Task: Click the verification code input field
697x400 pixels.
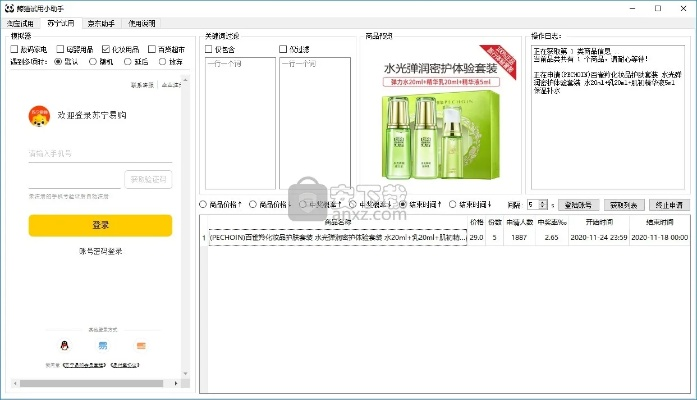Action: point(75,180)
